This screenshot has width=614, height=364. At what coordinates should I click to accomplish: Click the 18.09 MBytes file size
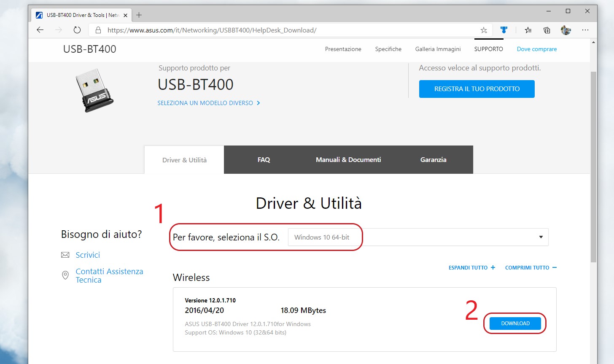pyautogui.click(x=303, y=310)
